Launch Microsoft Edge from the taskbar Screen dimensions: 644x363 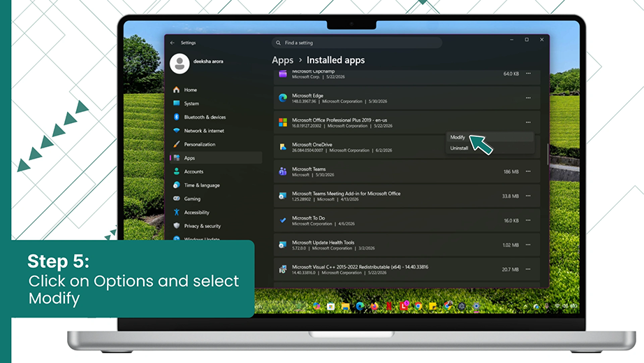point(360,306)
